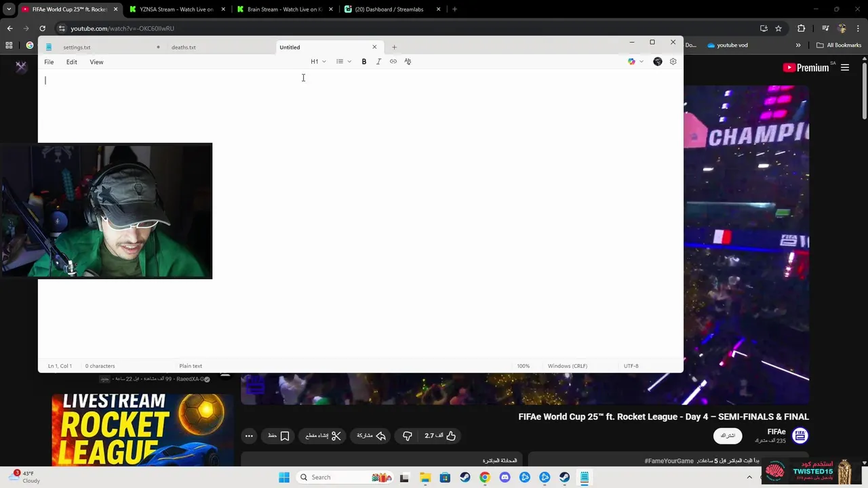Insert a link via toolbar icon
Screen dimensions: 868x488
[393, 62]
